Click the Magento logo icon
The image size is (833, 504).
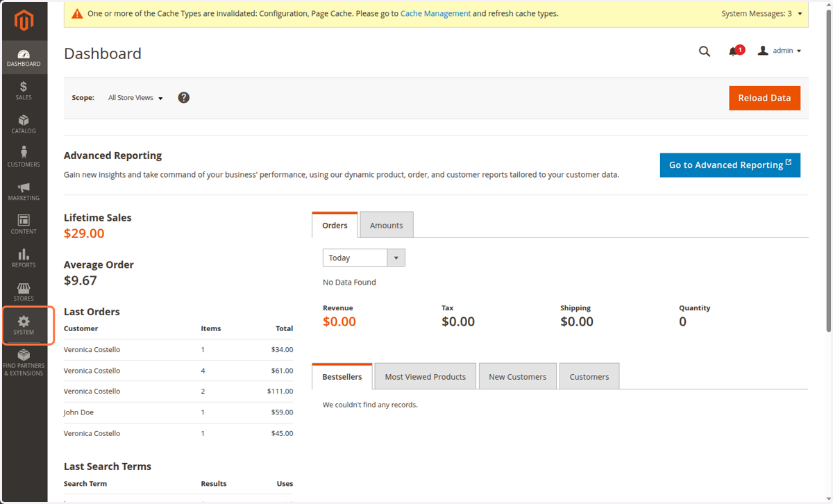tap(24, 22)
